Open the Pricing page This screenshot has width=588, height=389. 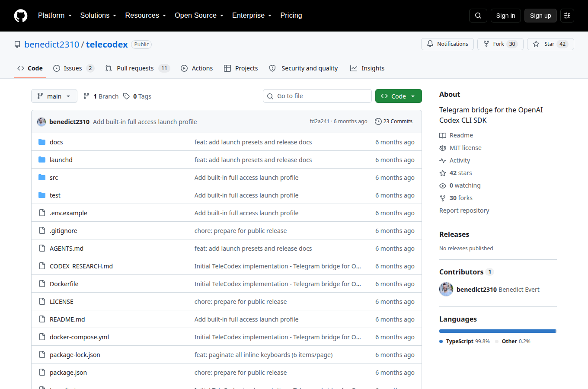click(291, 16)
